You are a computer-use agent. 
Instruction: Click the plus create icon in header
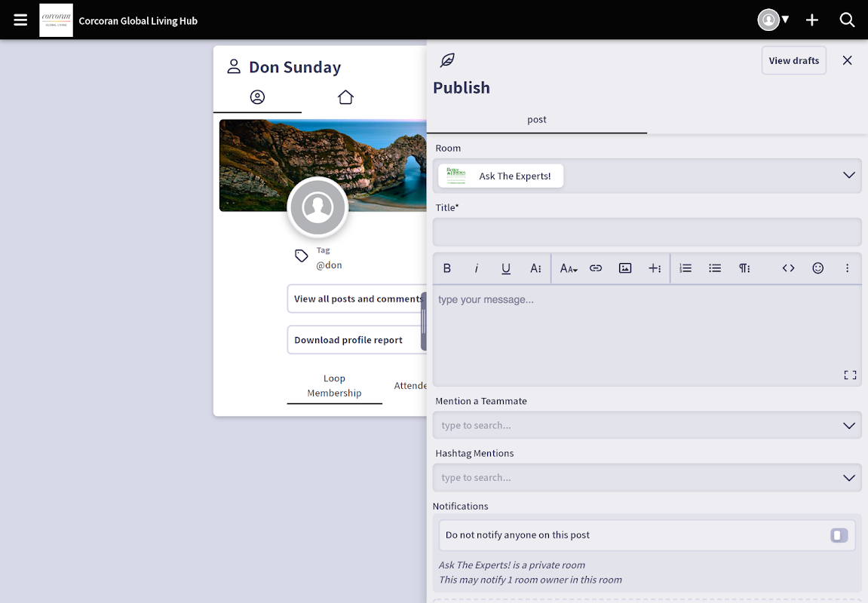click(811, 20)
